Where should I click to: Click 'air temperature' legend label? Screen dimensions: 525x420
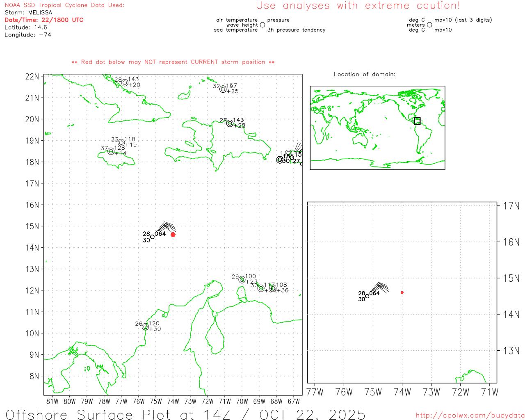tap(237, 20)
